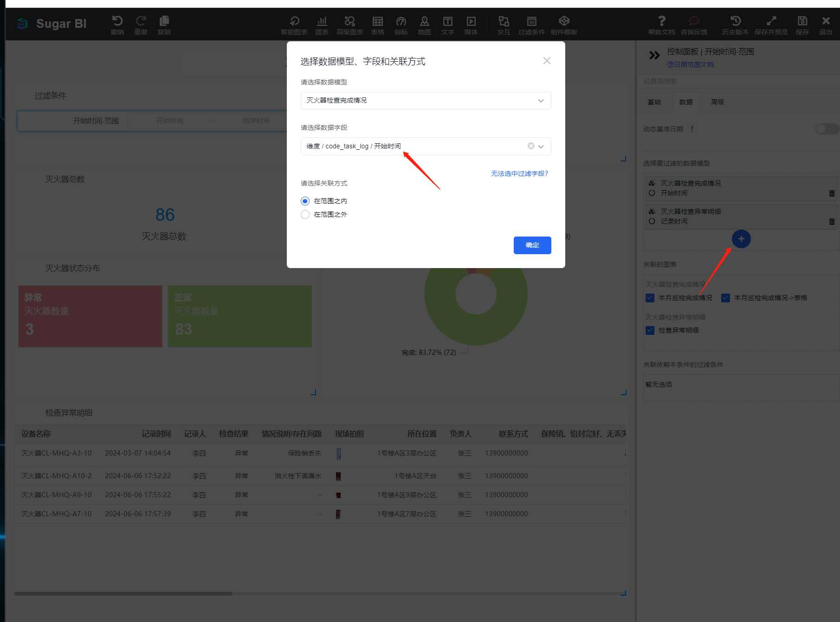Click the 保存 save icon
Screen dimensions: 840x622
pos(802,21)
